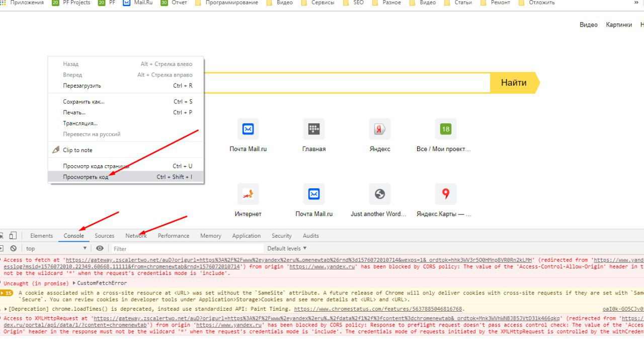The height and width of the screenshot is (354, 644).
Task: Open the gateway.zscalertwo.net link in XMLHttpRequest error
Action: 326,318
